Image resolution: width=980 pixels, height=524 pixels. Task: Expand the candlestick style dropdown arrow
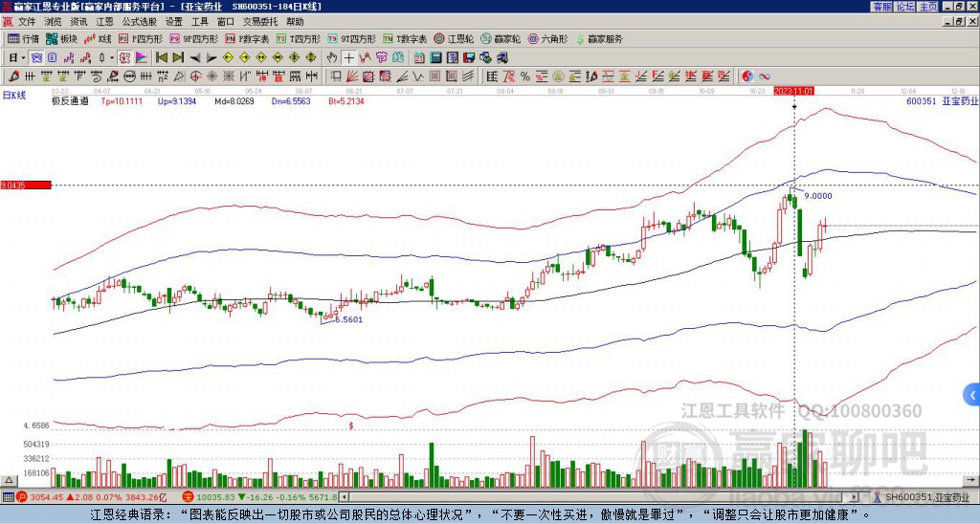click(x=112, y=58)
